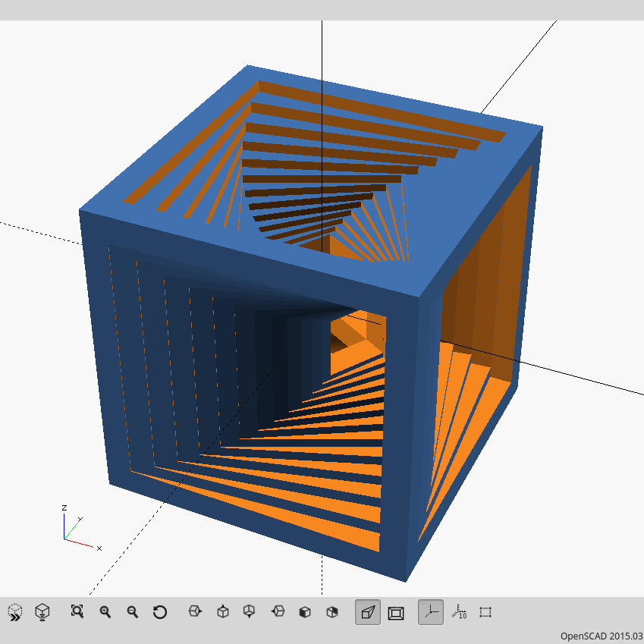This screenshot has height=644, width=644.
Task: Enable perspective projection mode
Action: tap(367, 612)
